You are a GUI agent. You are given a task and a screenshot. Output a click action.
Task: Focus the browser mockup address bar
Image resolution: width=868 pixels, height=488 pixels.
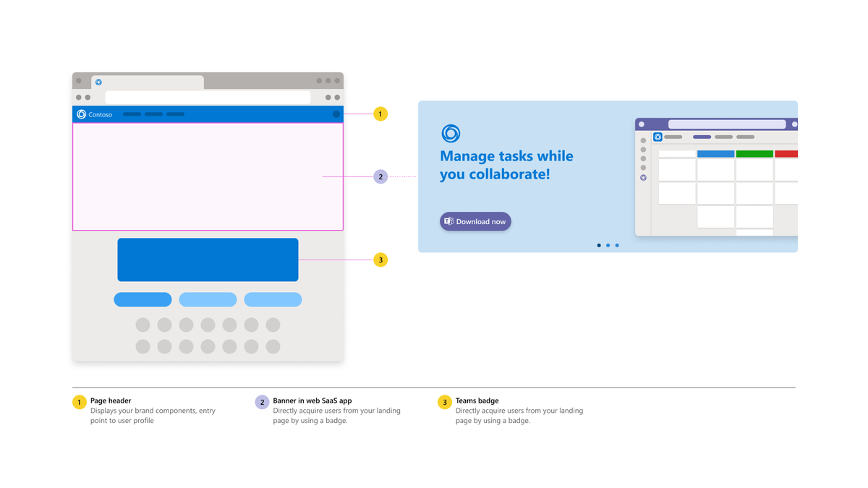tap(208, 97)
